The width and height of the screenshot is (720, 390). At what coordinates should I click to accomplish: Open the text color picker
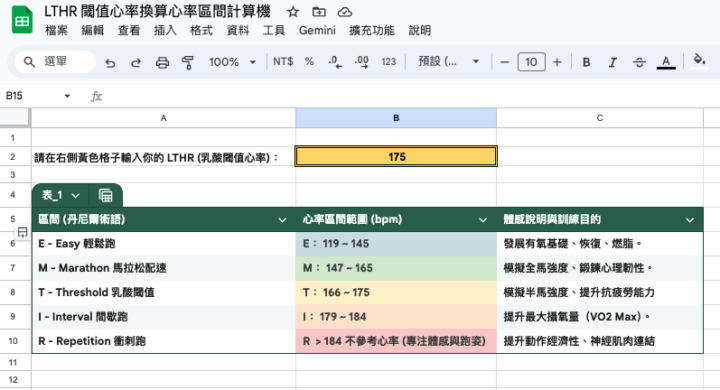tap(666, 62)
